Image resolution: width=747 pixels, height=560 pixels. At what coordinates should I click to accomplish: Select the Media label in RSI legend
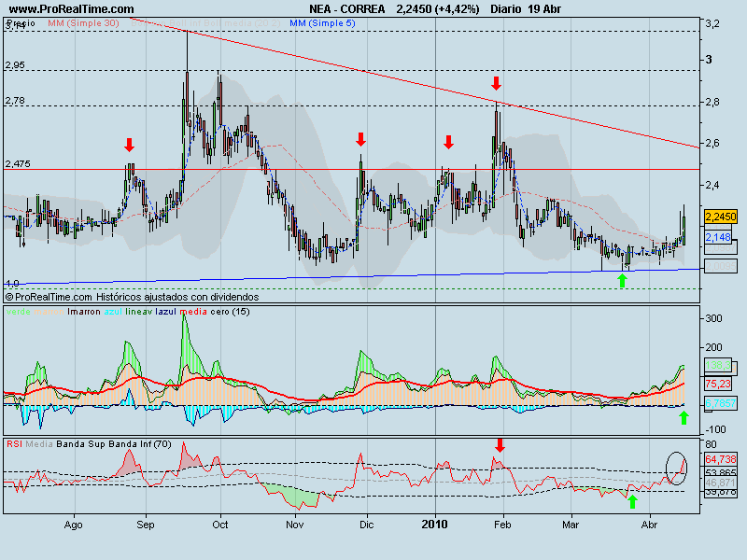[x=39, y=444]
